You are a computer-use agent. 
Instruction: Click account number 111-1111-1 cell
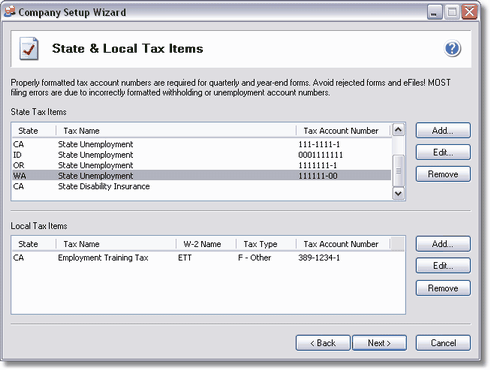coord(319,144)
